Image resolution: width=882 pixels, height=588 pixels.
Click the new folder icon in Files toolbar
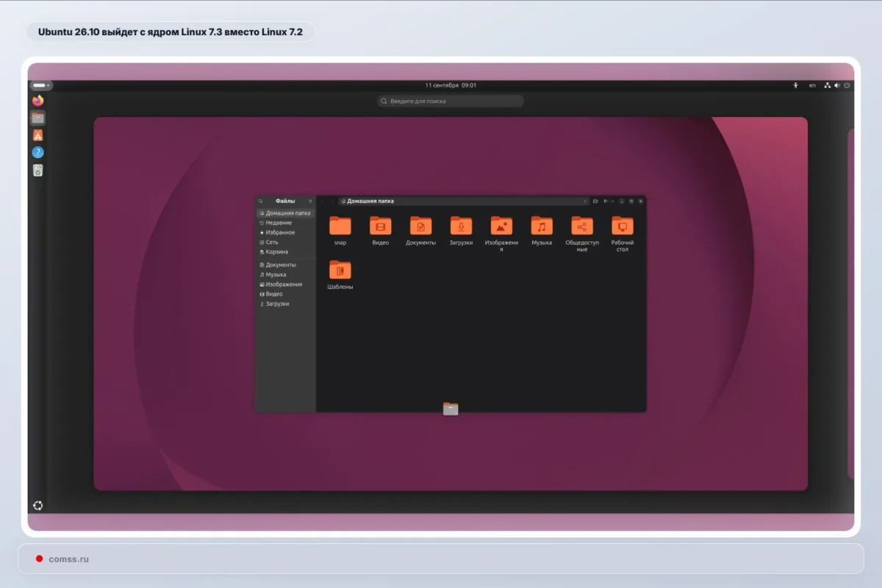coord(595,201)
